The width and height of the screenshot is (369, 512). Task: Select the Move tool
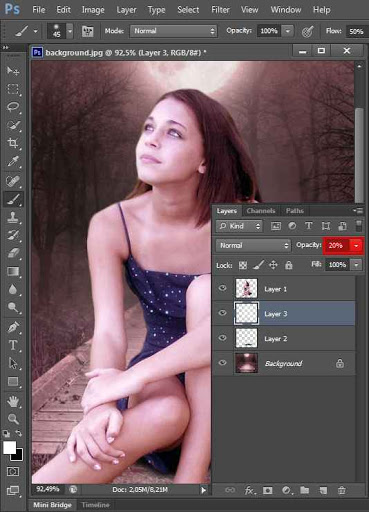pos(13,71)
